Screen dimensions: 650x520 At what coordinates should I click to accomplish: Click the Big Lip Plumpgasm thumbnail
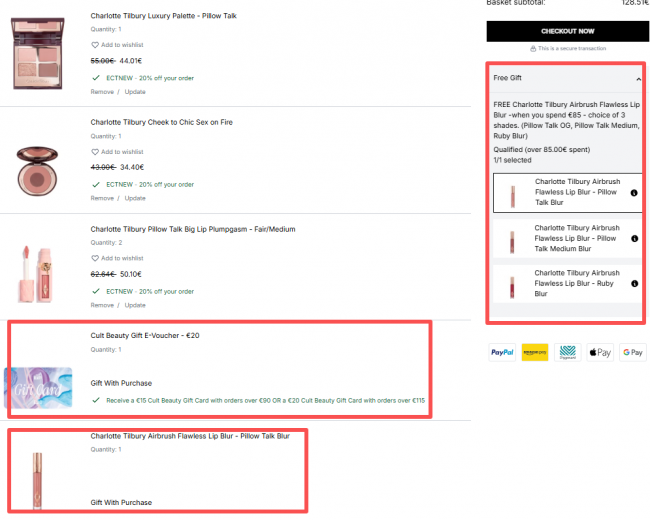[36, 274]
